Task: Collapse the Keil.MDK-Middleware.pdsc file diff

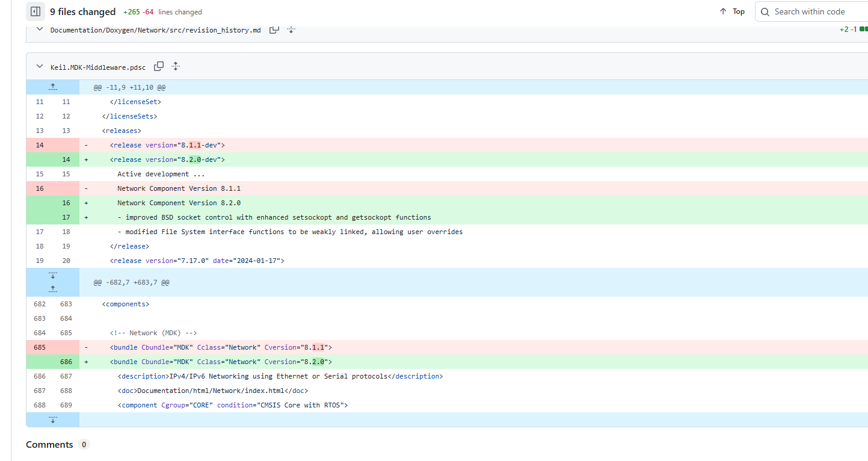Action: 40,67
